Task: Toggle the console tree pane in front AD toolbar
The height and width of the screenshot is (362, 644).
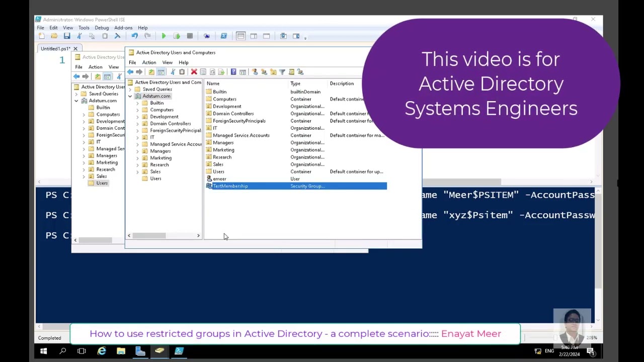Action: tap(161, 72)
